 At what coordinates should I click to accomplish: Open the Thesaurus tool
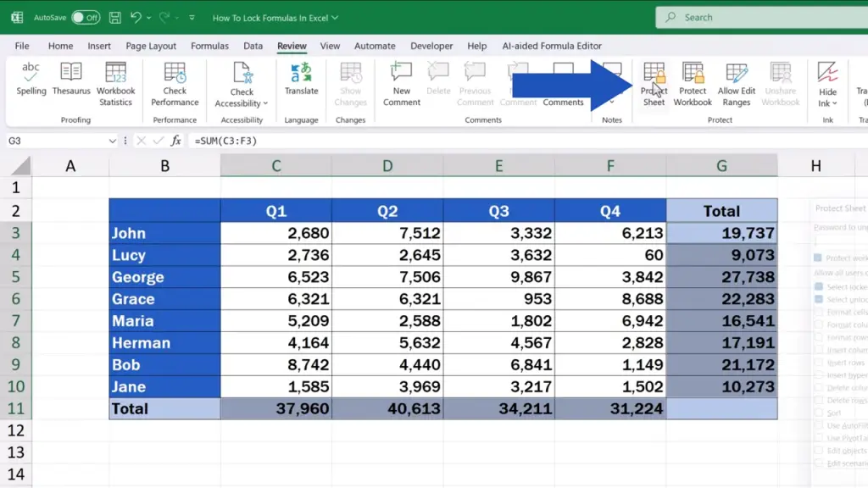tap(71, 84)
